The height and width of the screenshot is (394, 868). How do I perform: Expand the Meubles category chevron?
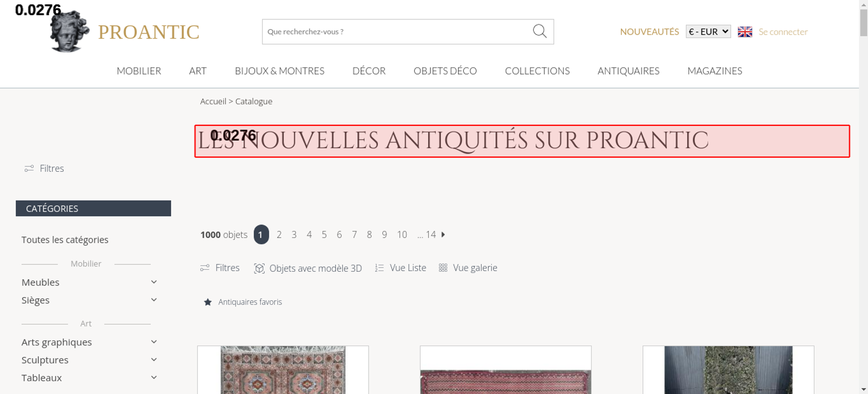click(x=154, y=282)
